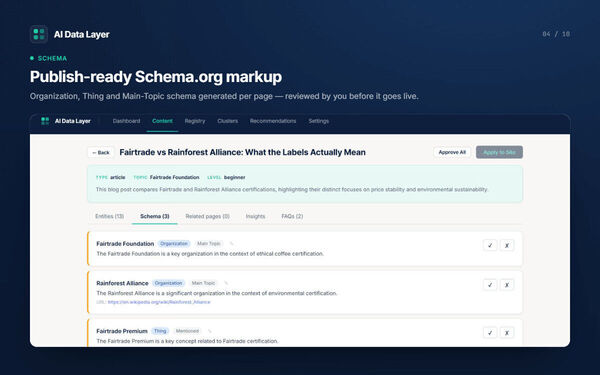Click the Thing badge on Fairtrade Premium

[160, 331]
